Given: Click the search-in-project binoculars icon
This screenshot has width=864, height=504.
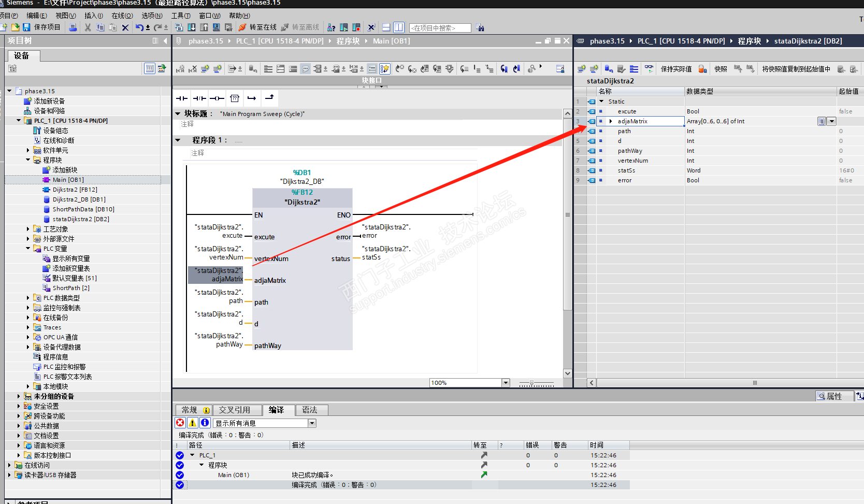Looking at the screenshot, I should (x=480, y=27).
